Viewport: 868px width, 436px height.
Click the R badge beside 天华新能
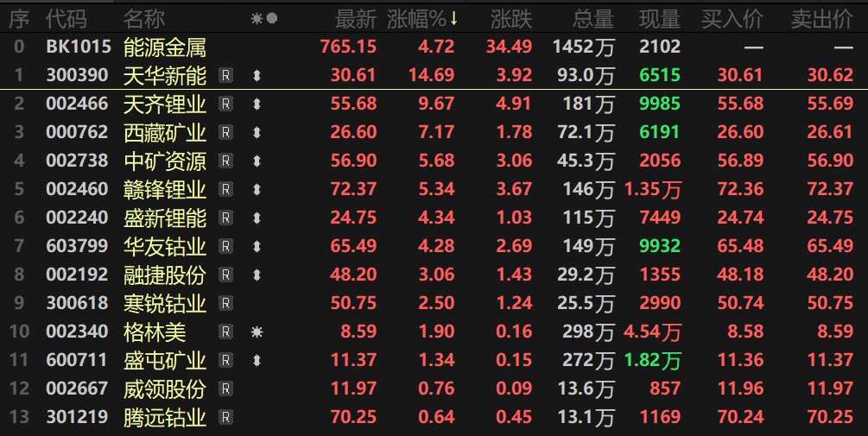(226, 76)
